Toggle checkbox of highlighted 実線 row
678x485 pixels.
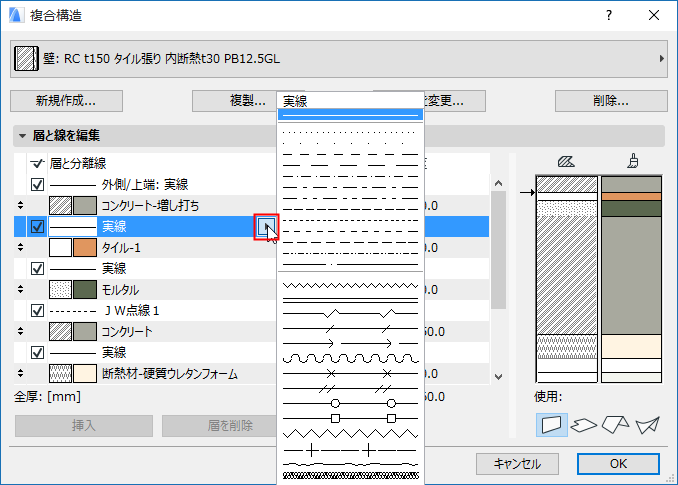pos(37,227)
